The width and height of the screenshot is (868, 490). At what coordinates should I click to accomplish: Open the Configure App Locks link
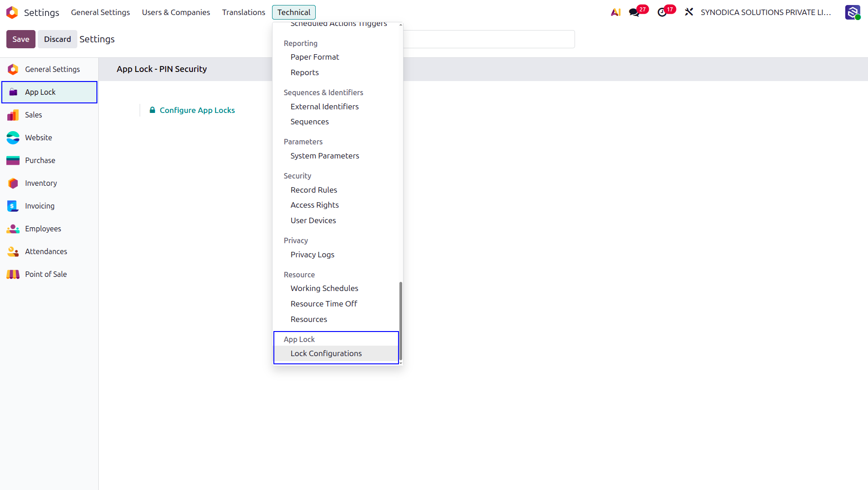[x=197, y=110]
